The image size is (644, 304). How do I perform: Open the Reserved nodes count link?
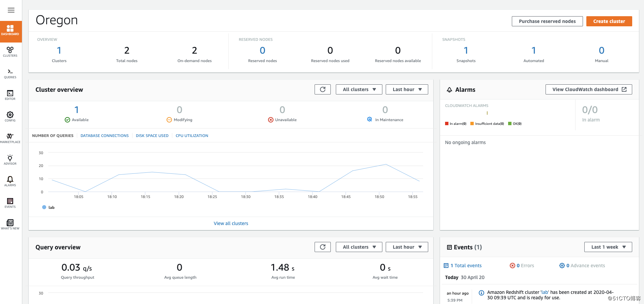click(x=262, y=51)
